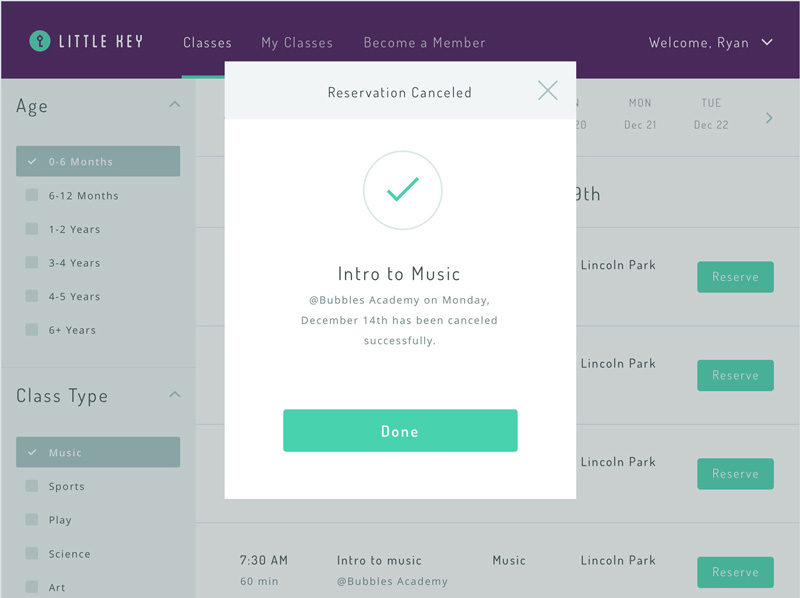Select the TUE Dec 22 date

[711, 114]
